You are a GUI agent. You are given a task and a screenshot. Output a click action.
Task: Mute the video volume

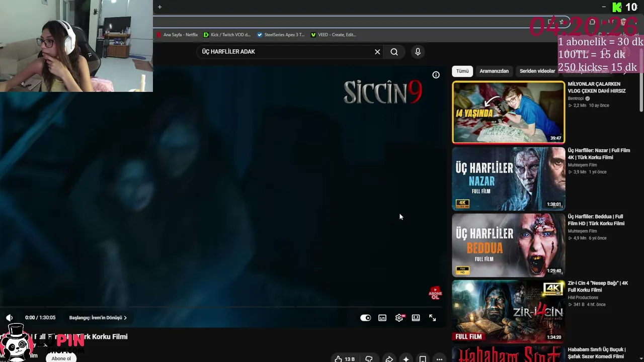point(9,318)
